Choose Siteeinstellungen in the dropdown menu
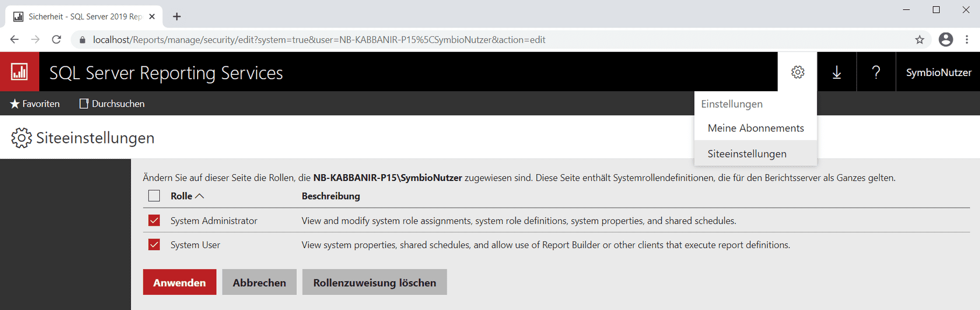Viewport: 980px width, 310px height. click(x=747, y=154)
